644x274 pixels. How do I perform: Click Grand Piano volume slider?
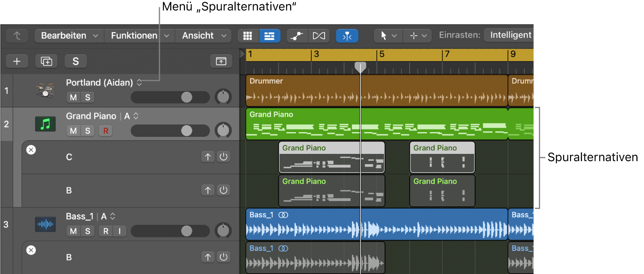(x=170, y=131)
